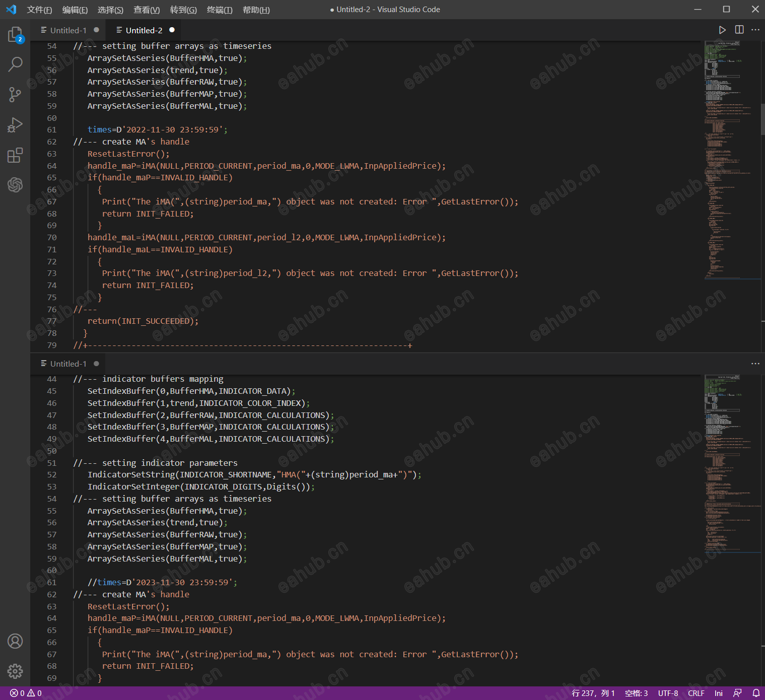Expand lower editor group More Actions menu
The width and height of the screenshot is (765, 700).
pos(755,364)
